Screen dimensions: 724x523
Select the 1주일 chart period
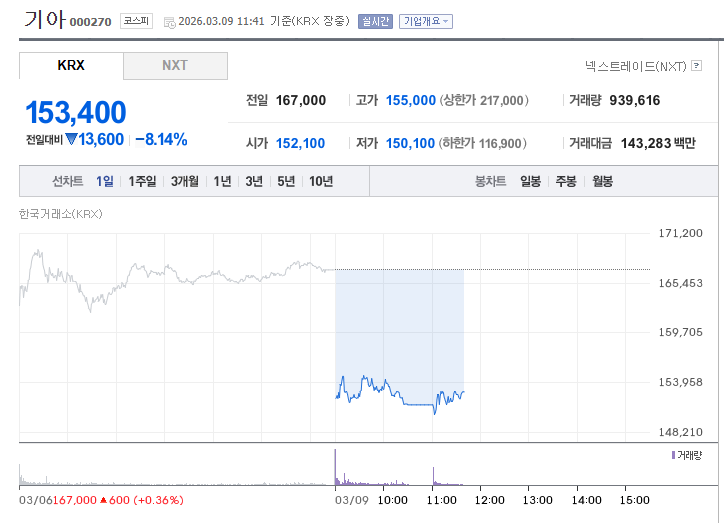tap(143, 181)
